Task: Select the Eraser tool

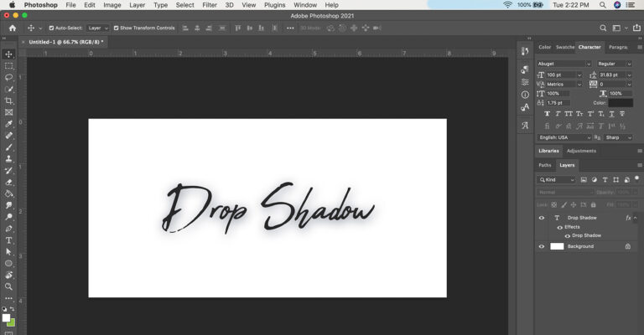Action: (8, 182)
